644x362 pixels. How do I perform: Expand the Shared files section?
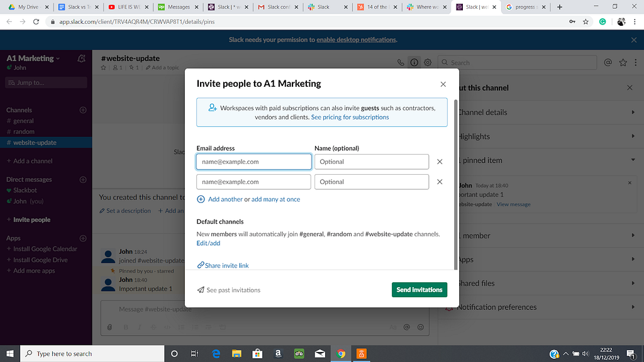click(547, 283)
